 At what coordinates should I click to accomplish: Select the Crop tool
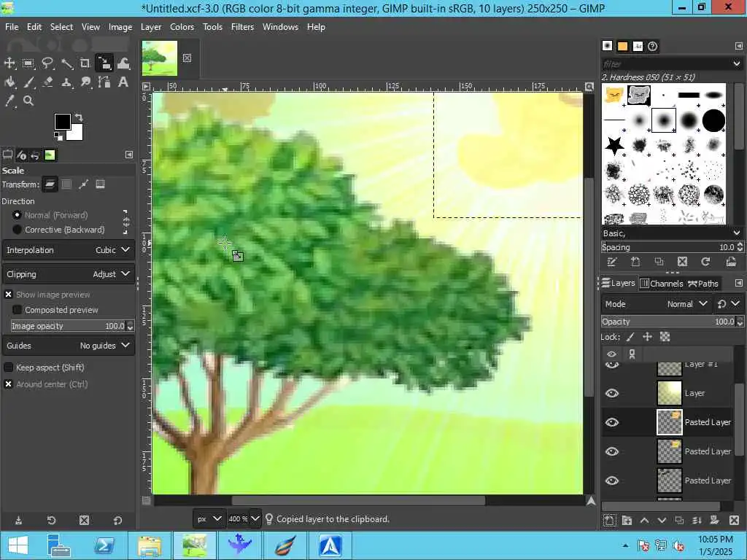pyautogui.click(x=85, y=63)
